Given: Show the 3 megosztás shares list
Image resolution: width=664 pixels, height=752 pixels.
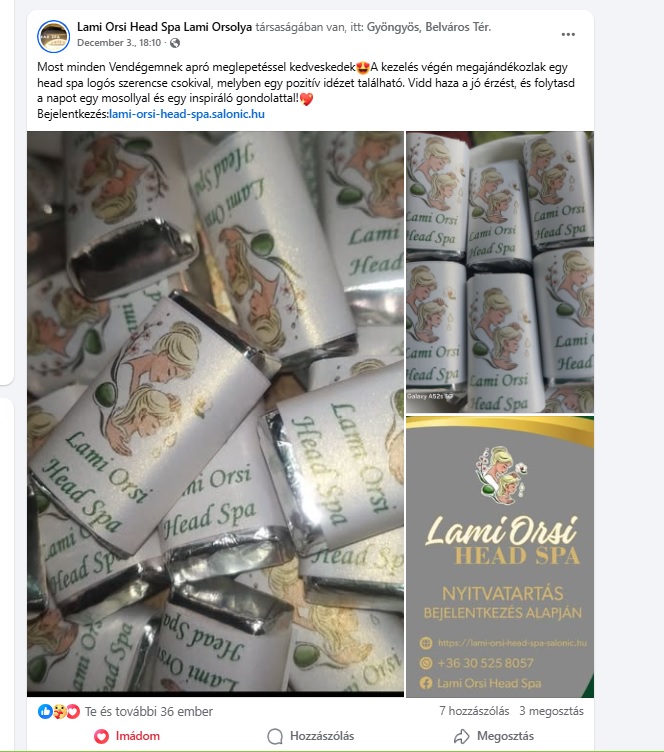Looking at the screenshot, I should coord(551,711).
